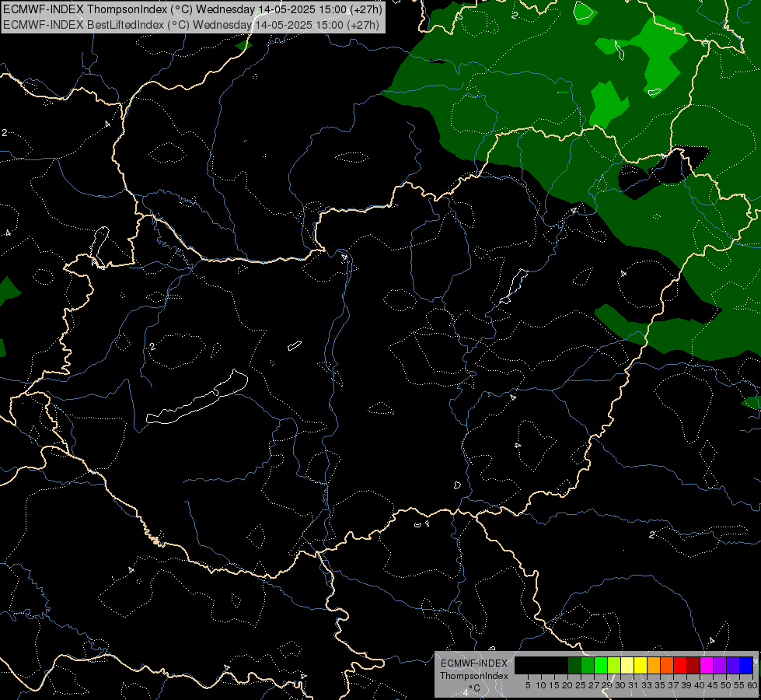Image resolution: width=761 pixels, height=700 pixels.
Task: Click the legend tick value 33
Action: (647, 685)
